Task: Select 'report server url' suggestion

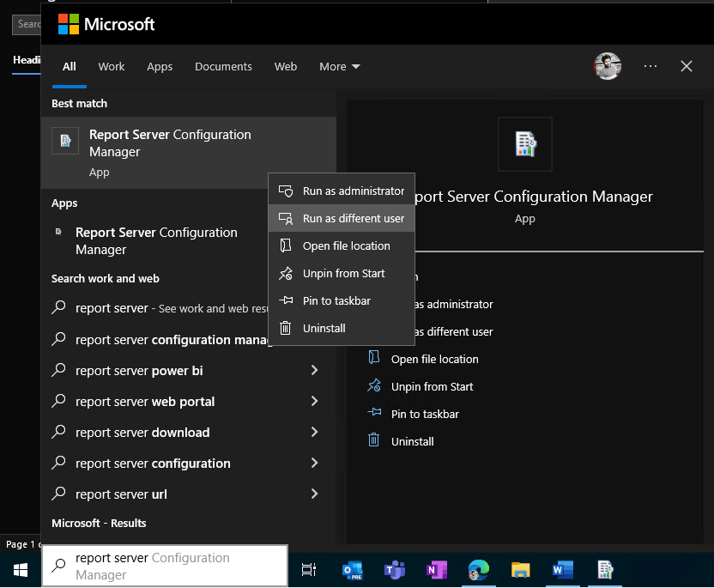Action: (189, 494)
